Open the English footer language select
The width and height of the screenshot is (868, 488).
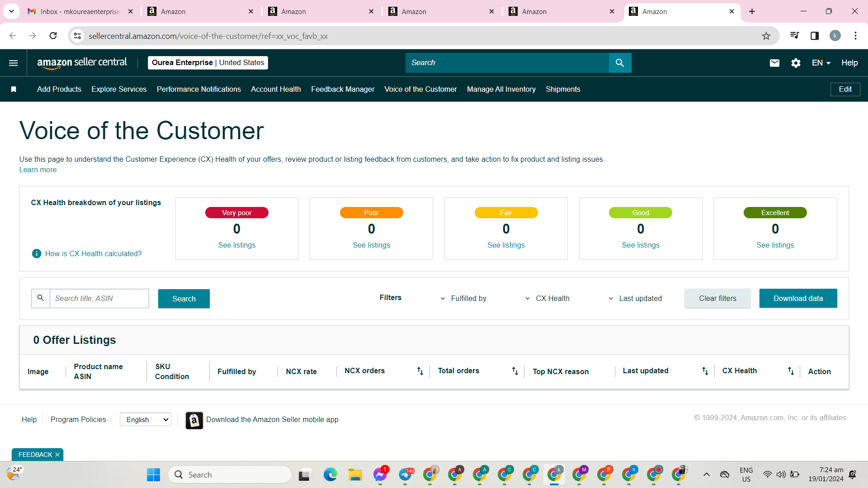click(x=146, y=420)
